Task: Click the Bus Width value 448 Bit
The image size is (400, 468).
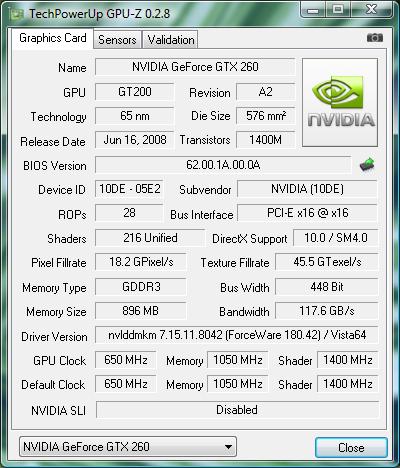Action: pyautogui.click(x=327, y=287)
